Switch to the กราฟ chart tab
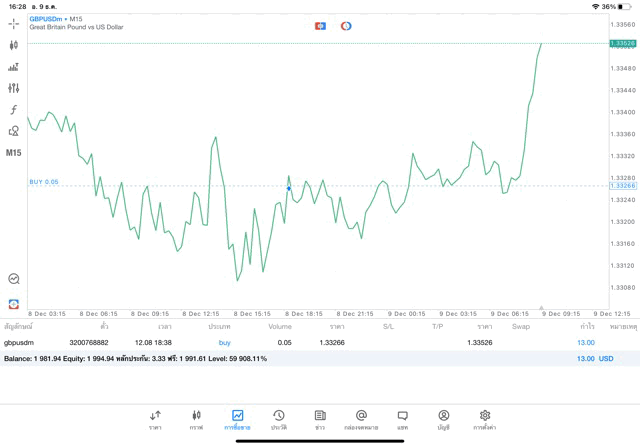The height and width of the screenshot is (447, 640). pos(196,419)
